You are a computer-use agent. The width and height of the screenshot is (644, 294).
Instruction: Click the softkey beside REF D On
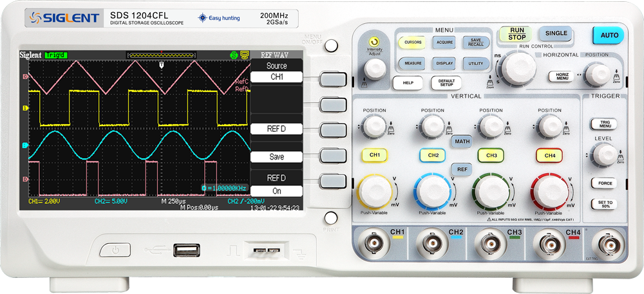333,181
